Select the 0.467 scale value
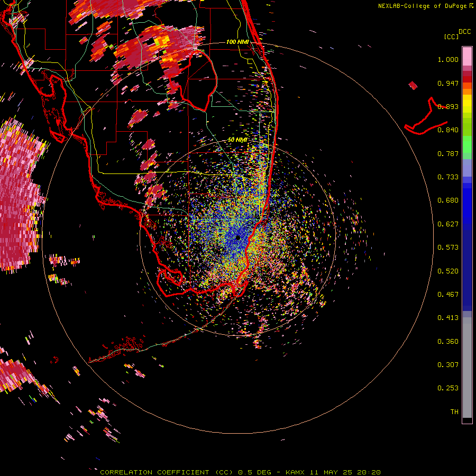This screenshot has width=476, height=476. 448,295
